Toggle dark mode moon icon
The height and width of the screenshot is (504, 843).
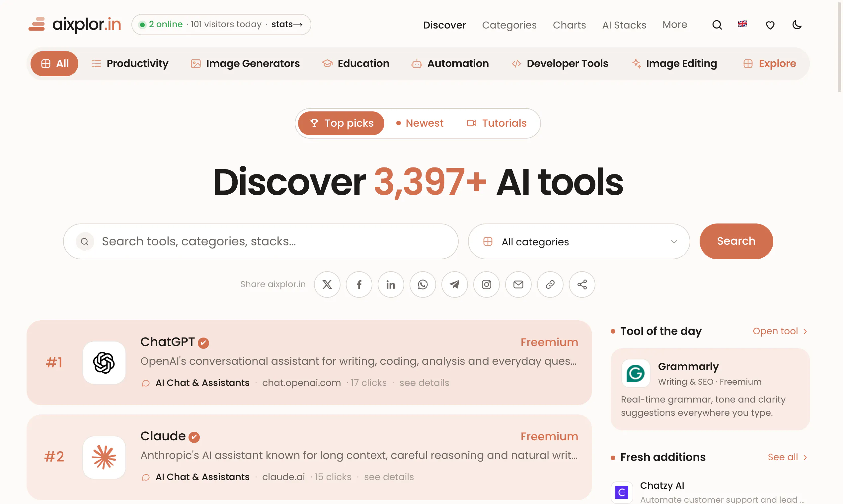pos(797,25)
